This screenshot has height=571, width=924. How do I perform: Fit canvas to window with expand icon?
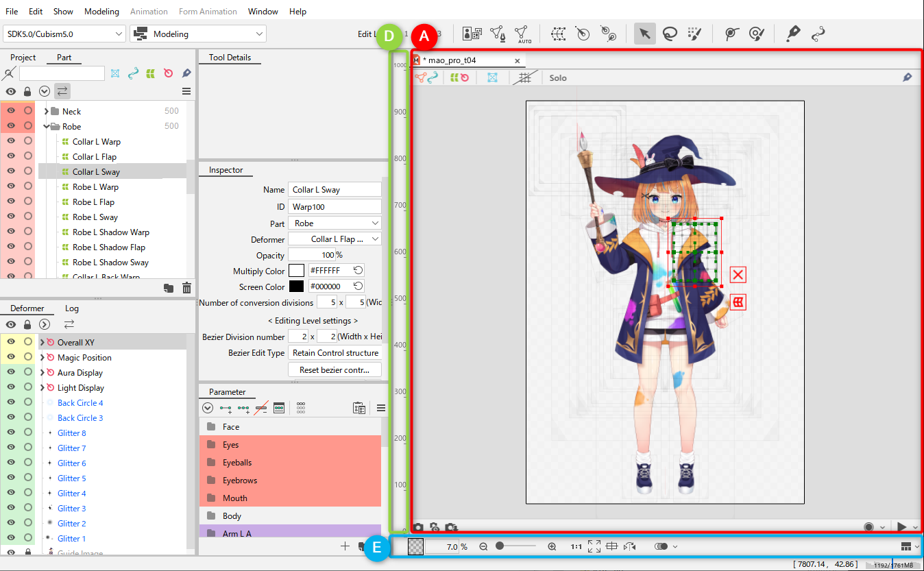pyautogui.click(x=594, y=546)
